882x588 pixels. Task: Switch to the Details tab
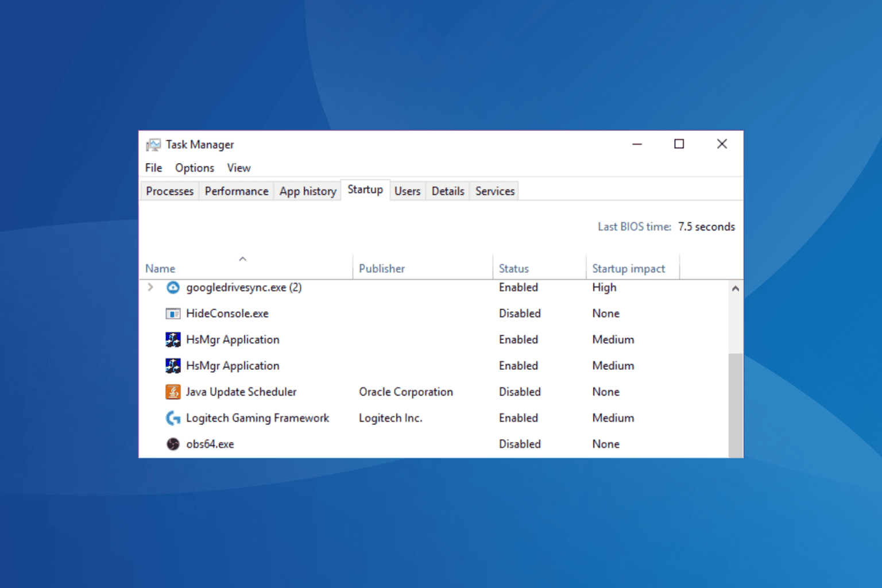[448, 191]
